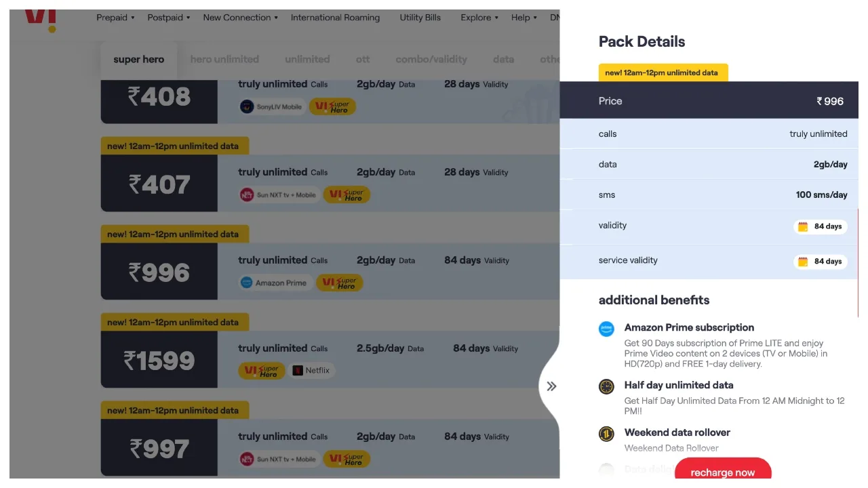Expand the Postpaid dropdown menu
This screenshot has width=868, height=488.
pos(169,18)
